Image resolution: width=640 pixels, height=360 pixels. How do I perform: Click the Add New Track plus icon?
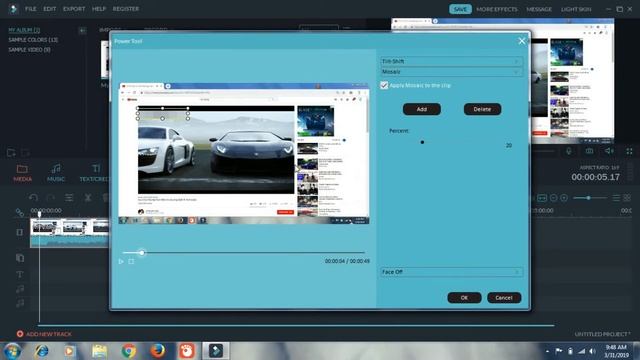click(x=20, y=334)
